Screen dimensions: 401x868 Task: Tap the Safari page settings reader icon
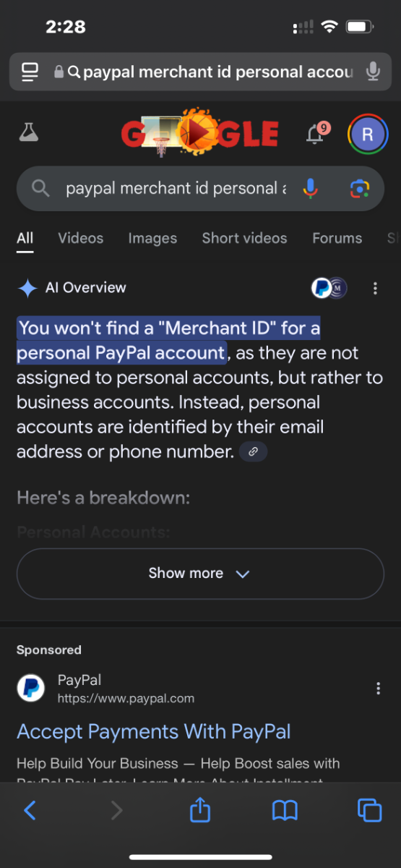tap(30, 72)
